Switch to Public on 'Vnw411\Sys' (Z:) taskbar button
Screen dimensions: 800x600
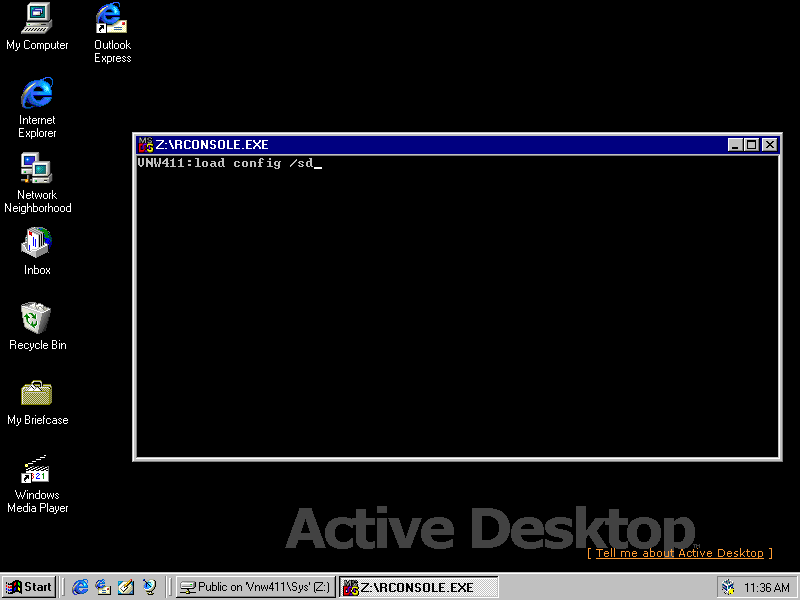click(256, 587)
